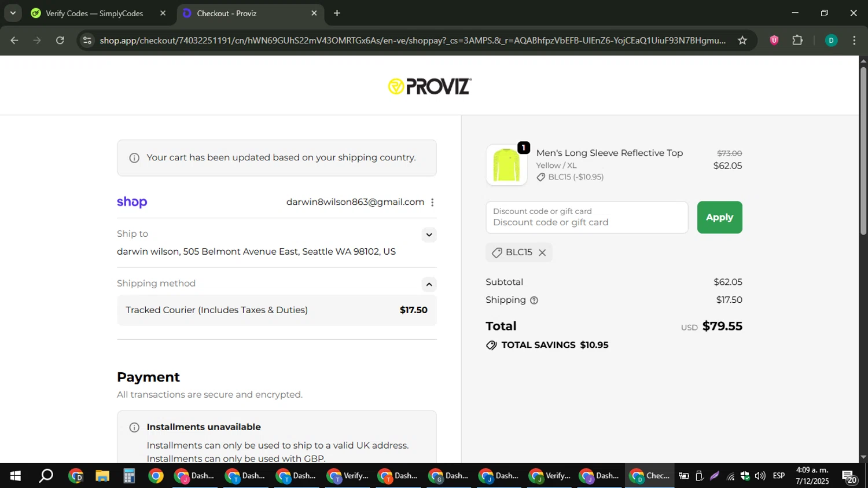Reload the checkout page
This screenshot has height=488, width=868.
click(x=60, y=41)
